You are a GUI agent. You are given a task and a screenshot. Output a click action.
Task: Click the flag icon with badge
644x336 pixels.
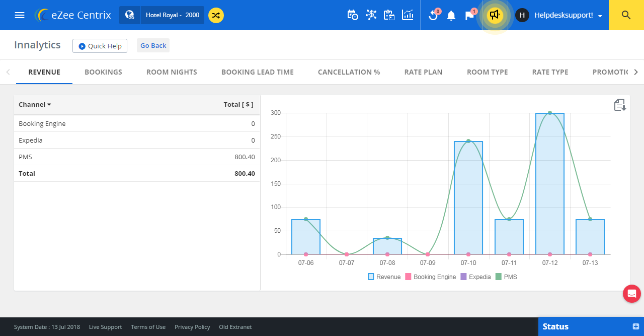469,15
